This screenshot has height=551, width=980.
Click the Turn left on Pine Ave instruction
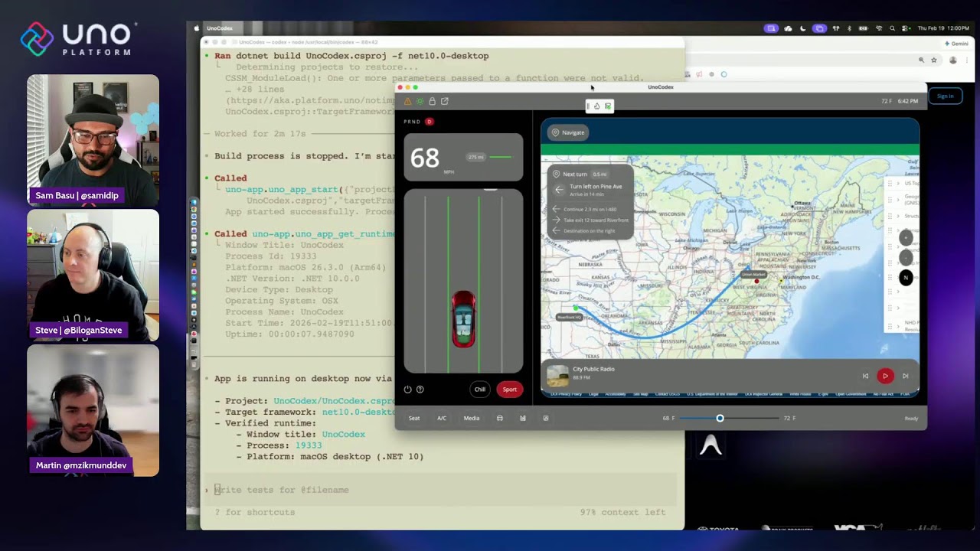pyautogui.click(x=596, y=187)
